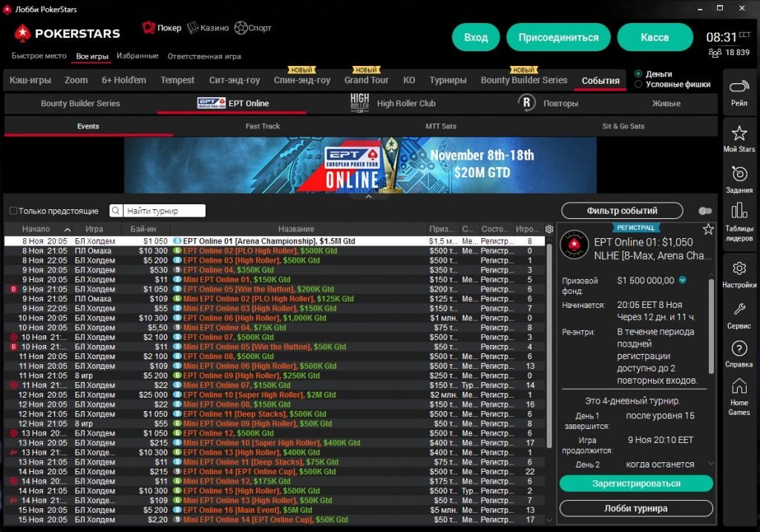
Task: Open the Рейл panel icon
Action: point(738,88)
